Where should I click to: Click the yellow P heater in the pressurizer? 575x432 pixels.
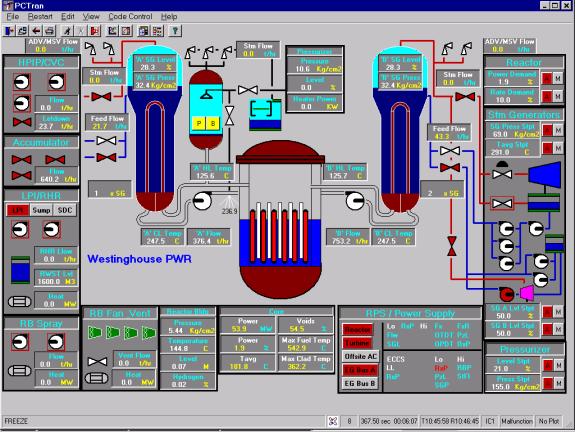pyautogui.click(x=199, y=123)
